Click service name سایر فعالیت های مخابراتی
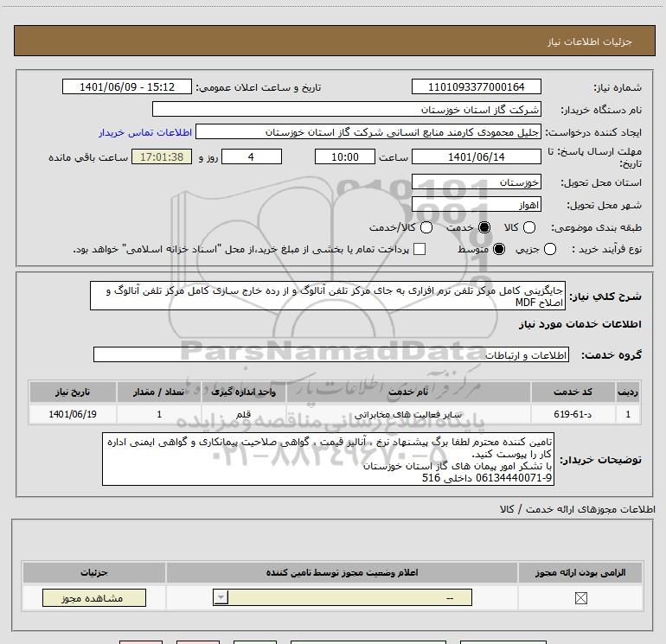The width and height of the screenshot is (666, 644). [408, 414]
